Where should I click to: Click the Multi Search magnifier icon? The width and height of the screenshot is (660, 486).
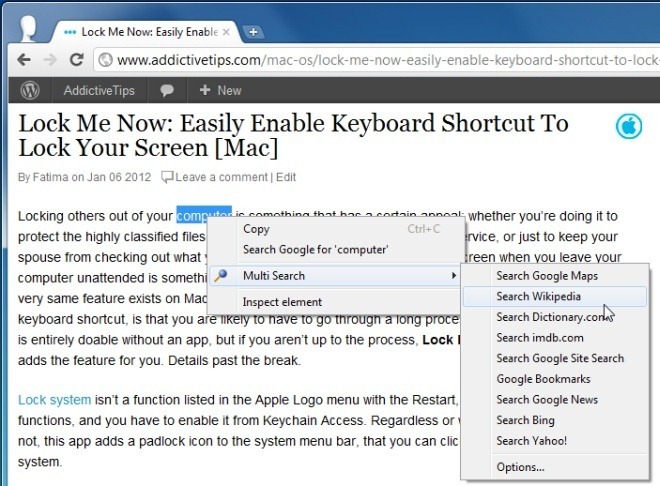(221, 276)
